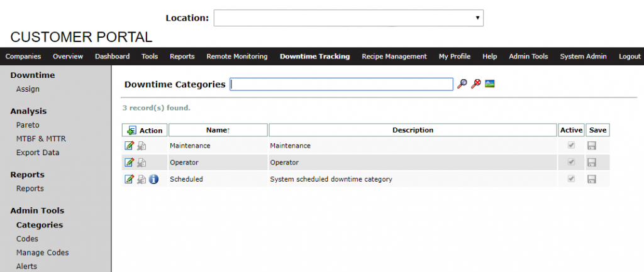644x272 pixels.
Task: Open the Pareto analysis link
Action: click(x=28, y=125)
